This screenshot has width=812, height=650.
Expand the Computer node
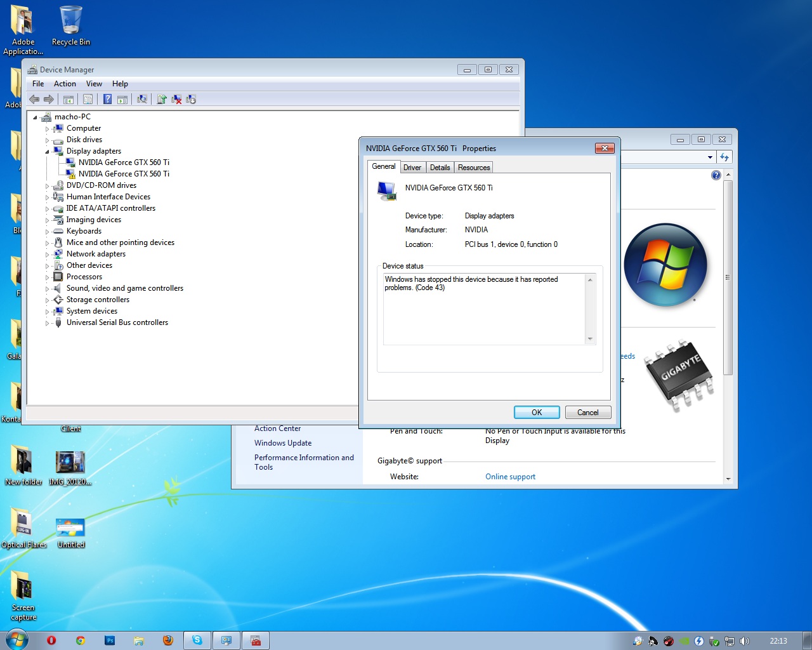(47, 129)
